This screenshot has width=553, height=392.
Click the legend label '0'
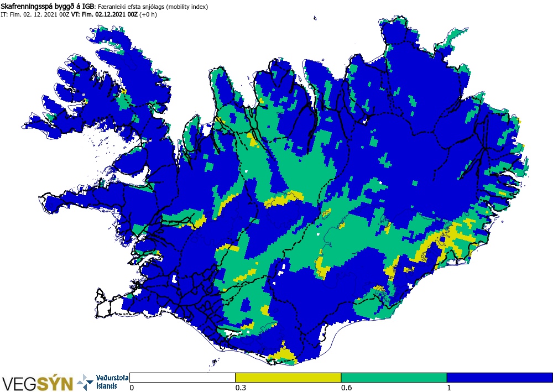coord(132,388)
